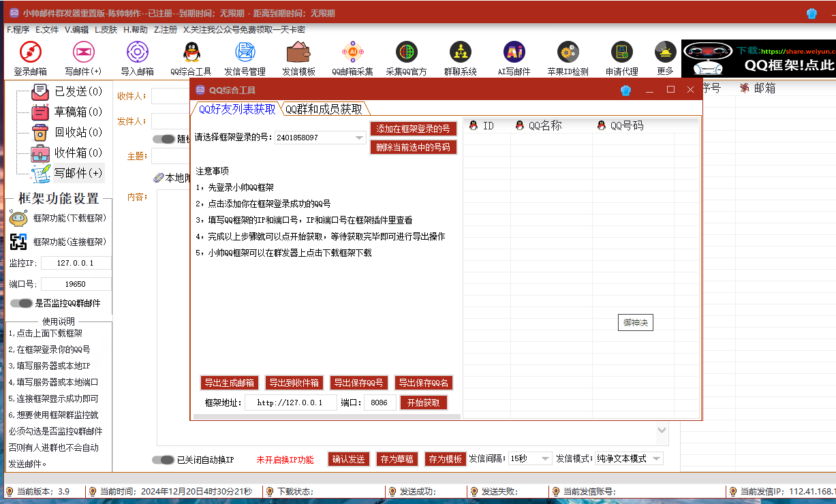This screenshot has width=836, height=504.
Task: Open 导入邮箱 from the toolbar
Action: click(137, 53)
